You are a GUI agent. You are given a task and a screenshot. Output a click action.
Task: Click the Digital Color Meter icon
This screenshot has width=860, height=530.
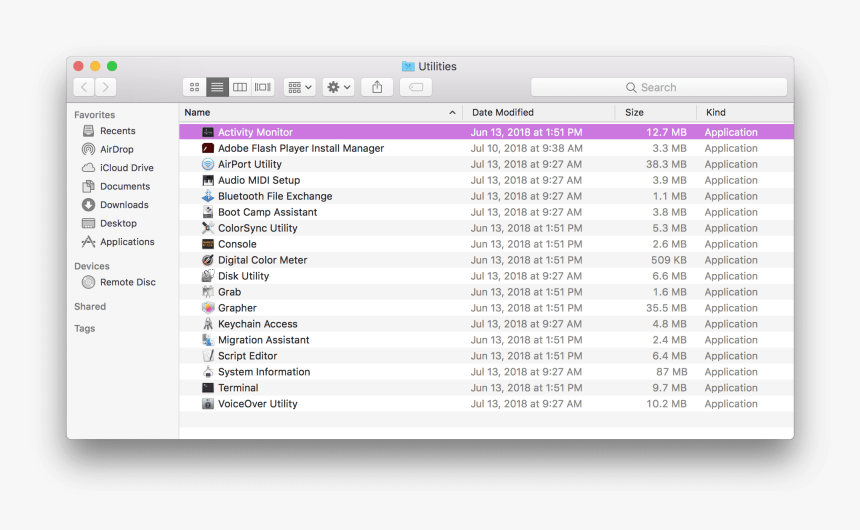tap(208, 260)
